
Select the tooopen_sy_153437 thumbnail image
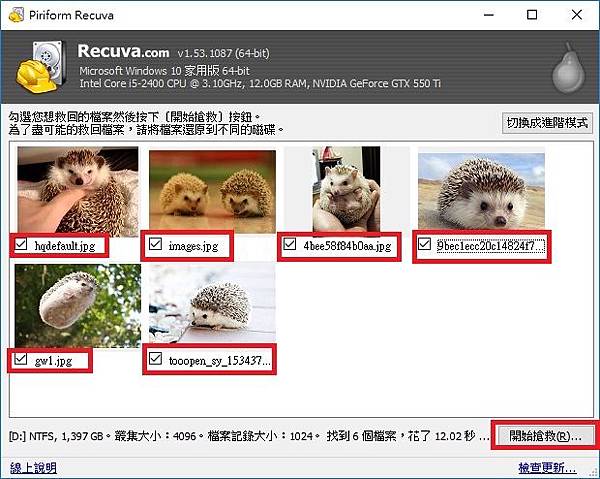(x=212, y=303)
